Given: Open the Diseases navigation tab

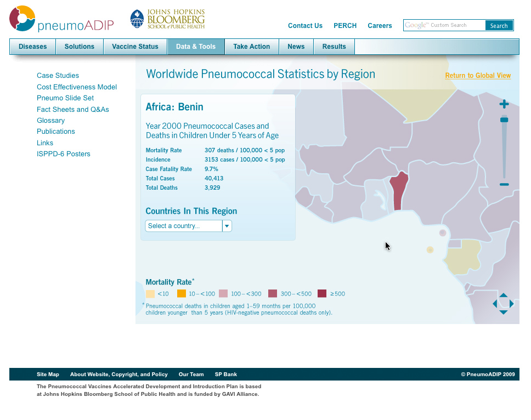Looking at the screenshot, I should click(33, 47).
